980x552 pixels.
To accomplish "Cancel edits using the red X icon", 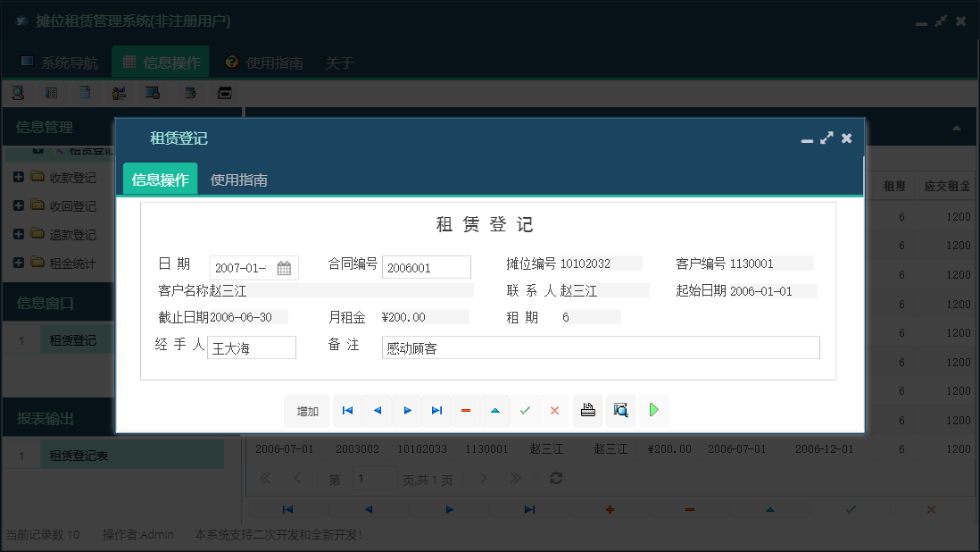I will coord(554,410).
